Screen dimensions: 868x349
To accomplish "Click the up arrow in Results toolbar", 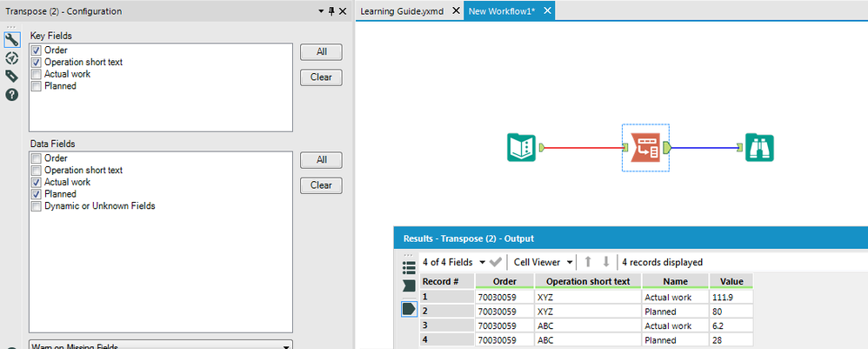I will pyautogui.click(x=588, y=262).
